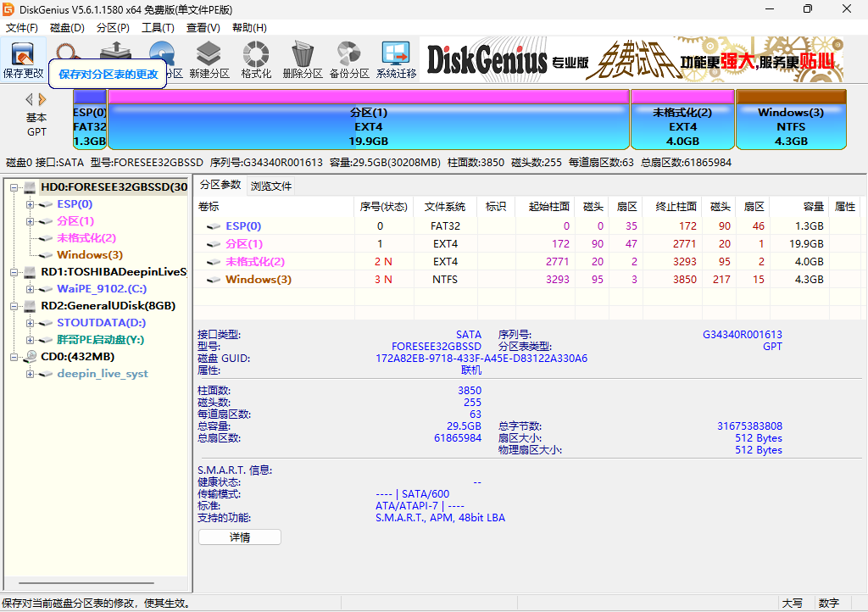Switch to the 浏览文件 tab
The image size is (868, 612).
pos(270,186)
